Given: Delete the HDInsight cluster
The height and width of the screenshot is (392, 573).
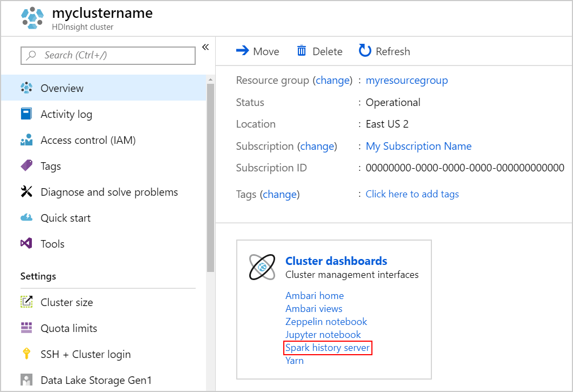Looking at the screenshot, I should click(319, 51).
